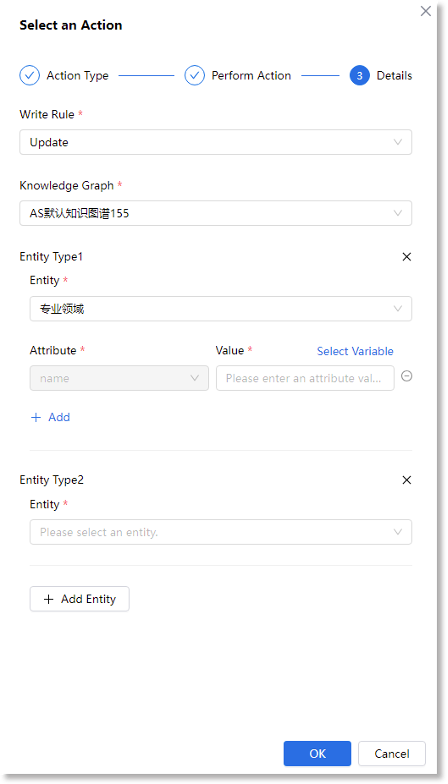Confirm with the OK button
The height and width of the screenshot is (784, 448).
pyautogui.click(x=317, y=754)
